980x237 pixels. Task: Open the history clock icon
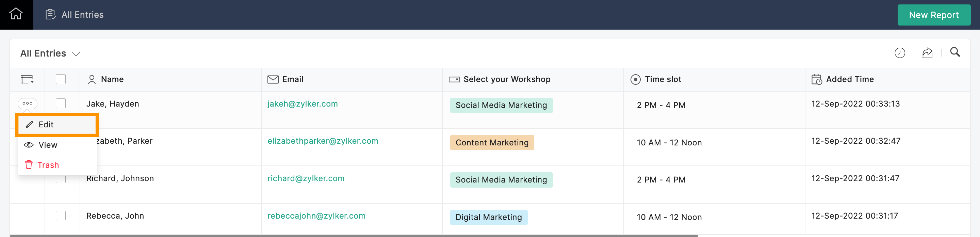(x=899, y=53)
